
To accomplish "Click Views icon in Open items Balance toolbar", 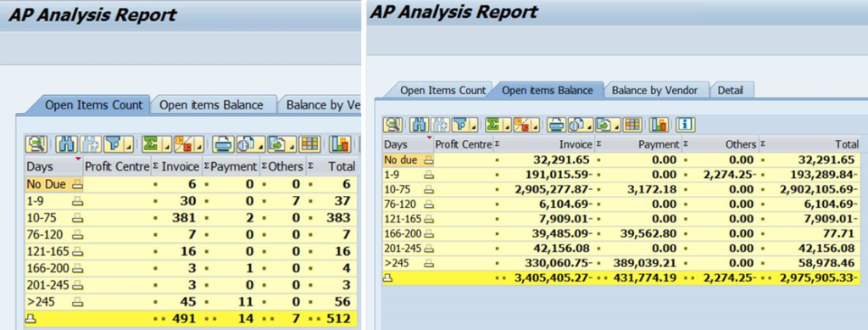I will click(576, 125).
